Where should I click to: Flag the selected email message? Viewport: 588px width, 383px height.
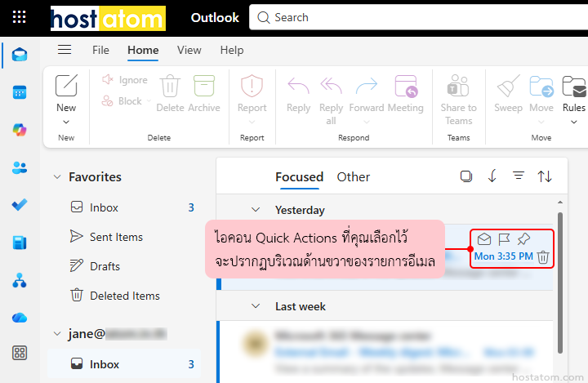504,239
